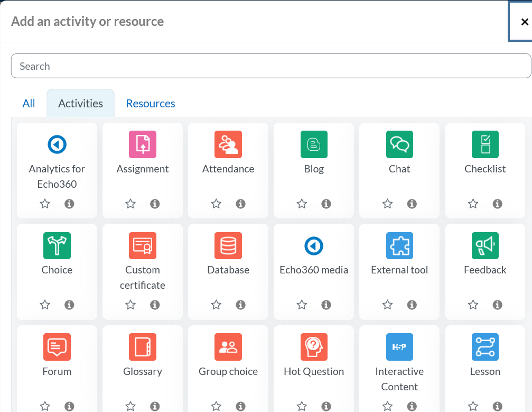Click the Glossary activity name link
The height and width of the screenshot is (412, 532).
[x=143, y=371]
